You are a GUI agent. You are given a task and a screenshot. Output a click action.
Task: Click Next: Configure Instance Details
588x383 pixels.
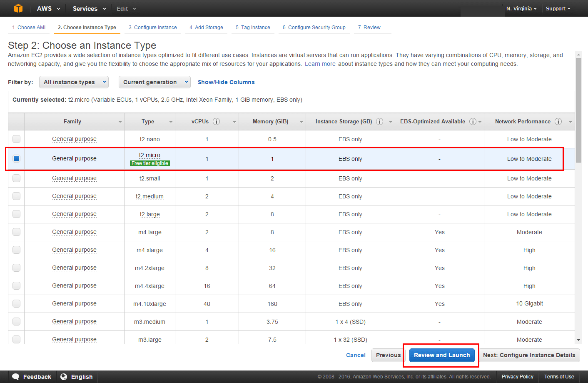tap(529, 355)
